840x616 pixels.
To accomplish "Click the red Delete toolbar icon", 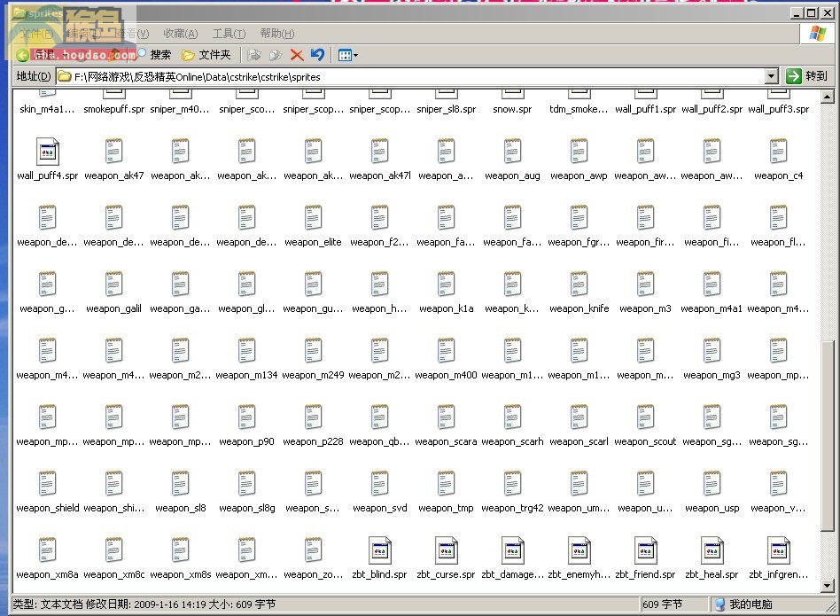I will click(x=296, y=55).
